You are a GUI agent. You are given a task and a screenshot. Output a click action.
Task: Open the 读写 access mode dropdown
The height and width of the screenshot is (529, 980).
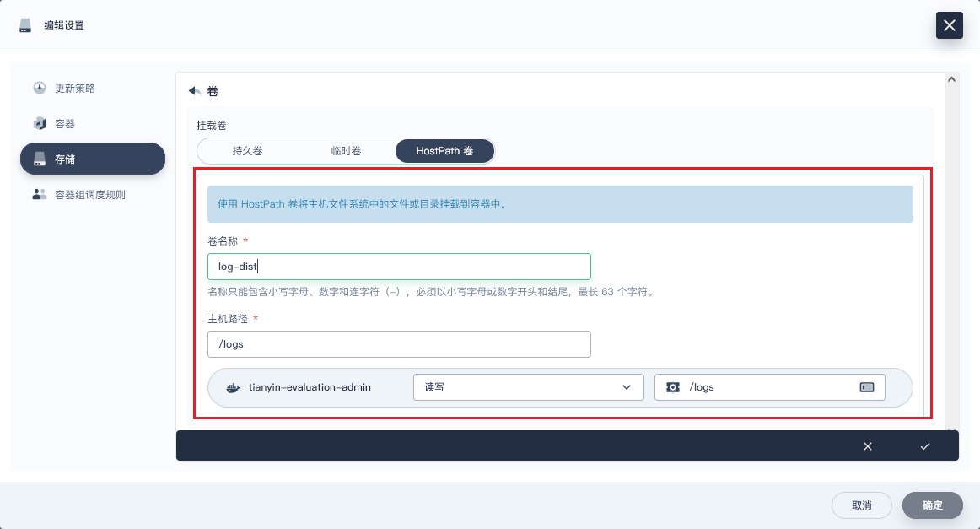[528, 387]
